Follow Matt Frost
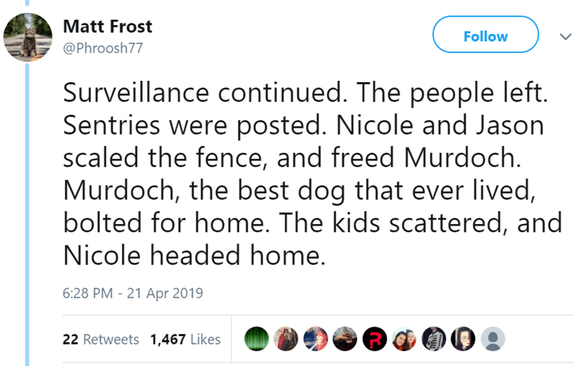This screenshot has width=588, height=366. click(486, 36)
